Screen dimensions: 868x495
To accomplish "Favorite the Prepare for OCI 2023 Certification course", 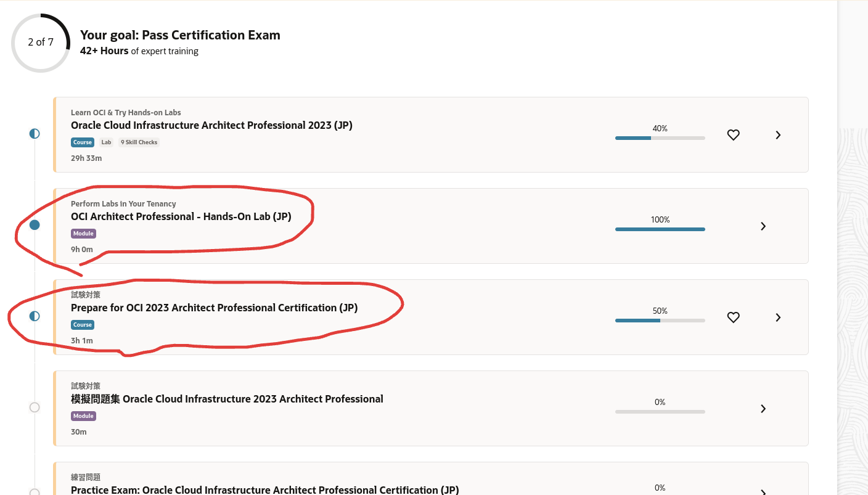I will coord(733,317).
